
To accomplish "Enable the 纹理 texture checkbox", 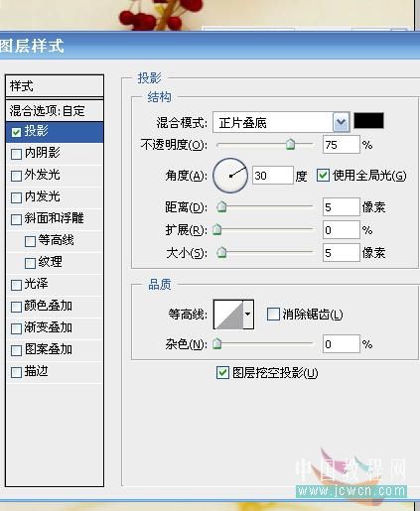I will pyautogui.click(x=30, y=263).
